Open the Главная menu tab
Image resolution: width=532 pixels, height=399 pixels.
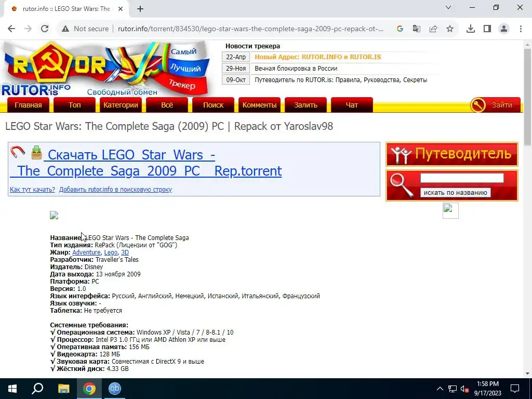(x=28, y=105)
